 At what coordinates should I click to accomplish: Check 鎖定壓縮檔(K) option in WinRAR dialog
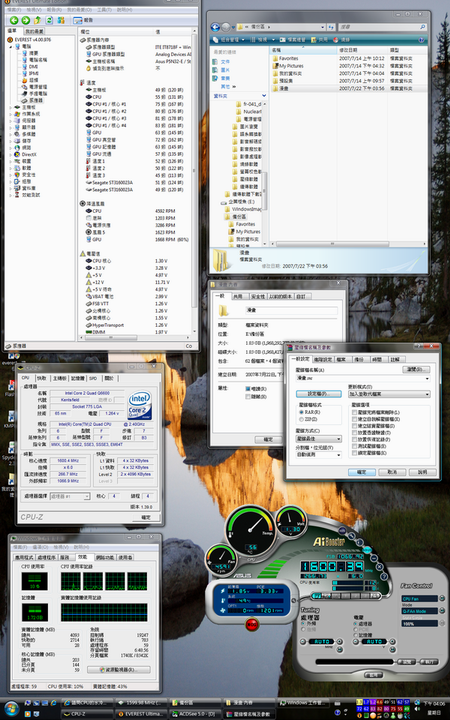[x=354, y=453]
